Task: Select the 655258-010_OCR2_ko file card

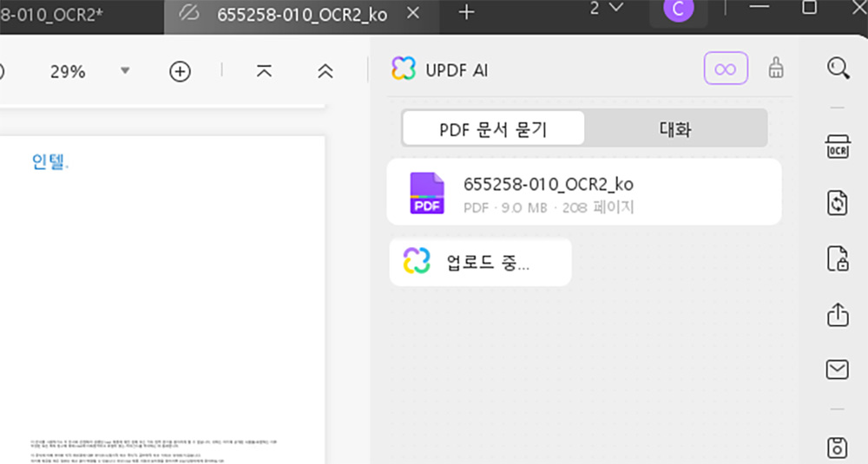Action: pyautogui.click(x=584, y=192)
